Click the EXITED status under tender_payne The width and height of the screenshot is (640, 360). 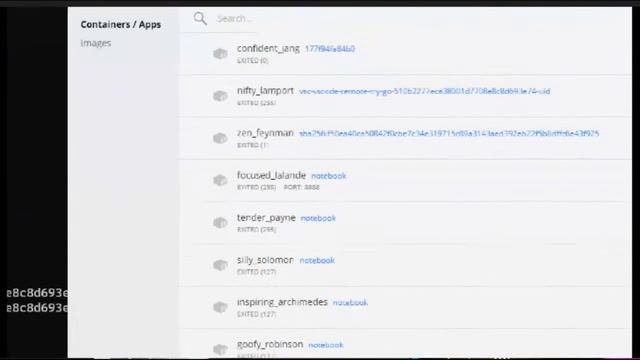coord(256,230)
